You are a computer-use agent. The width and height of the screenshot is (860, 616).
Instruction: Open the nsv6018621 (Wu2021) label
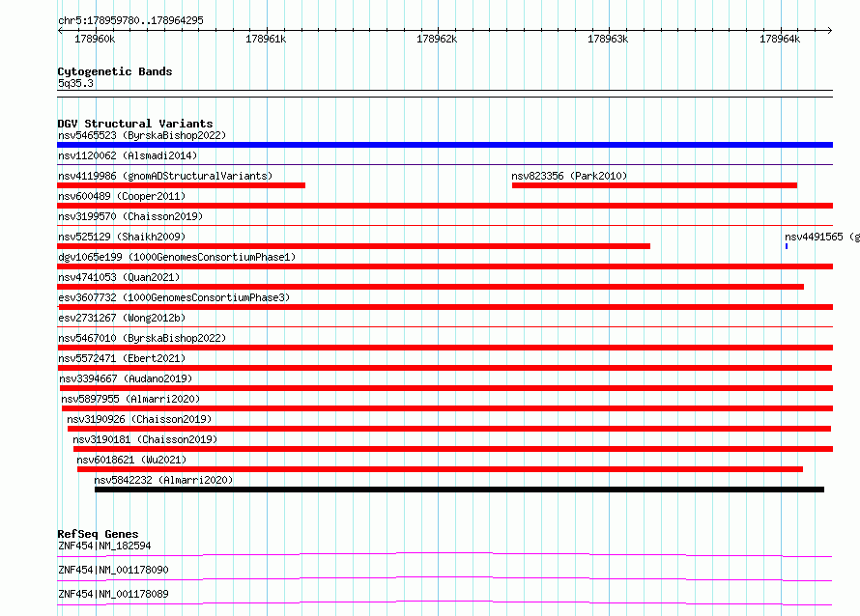tap(131, 460)
